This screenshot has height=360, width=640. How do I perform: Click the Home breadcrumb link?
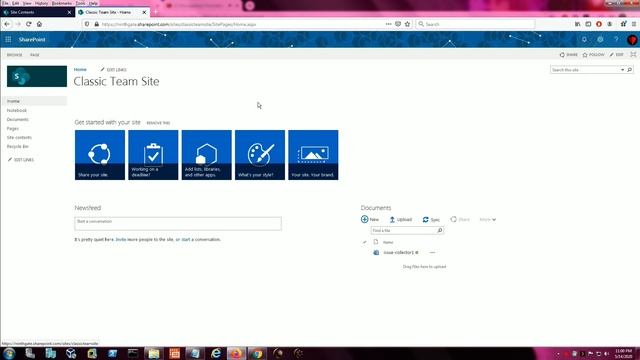click(x=80, y=70)
